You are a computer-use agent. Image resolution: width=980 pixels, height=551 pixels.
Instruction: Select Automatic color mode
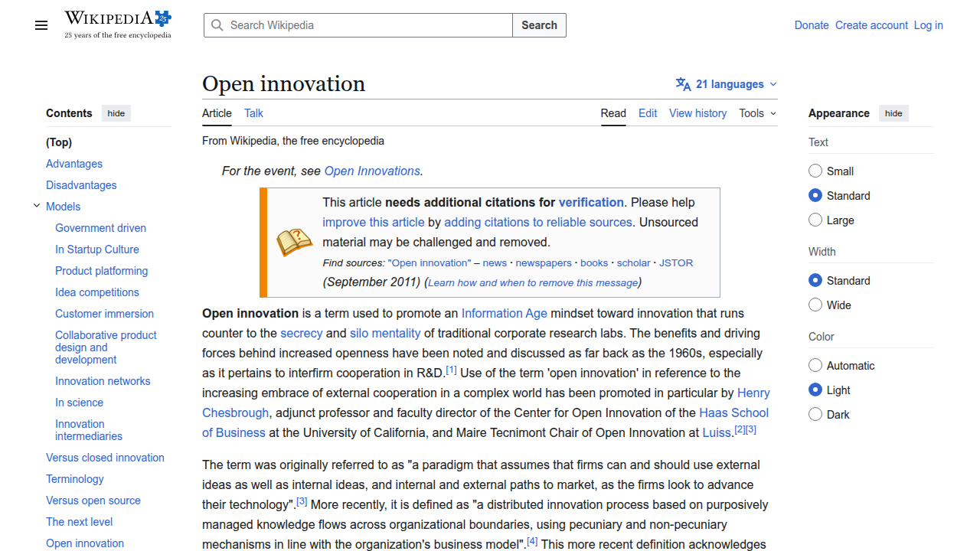tap(815, 366)
